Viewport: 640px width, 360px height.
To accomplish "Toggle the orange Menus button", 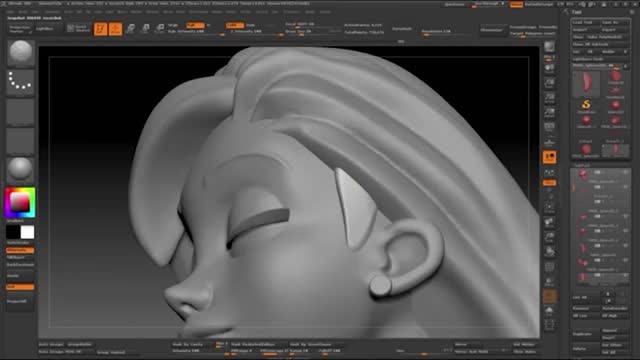I will point(516,4).
